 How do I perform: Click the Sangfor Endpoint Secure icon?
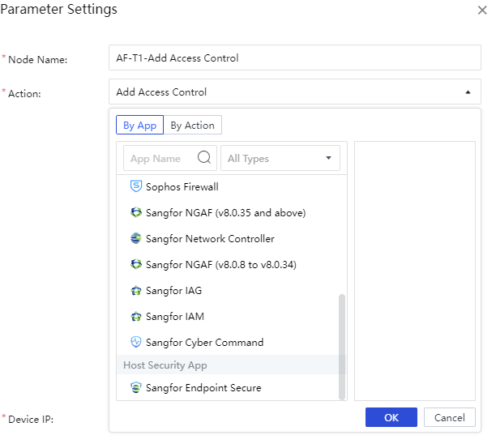[135, 388]
